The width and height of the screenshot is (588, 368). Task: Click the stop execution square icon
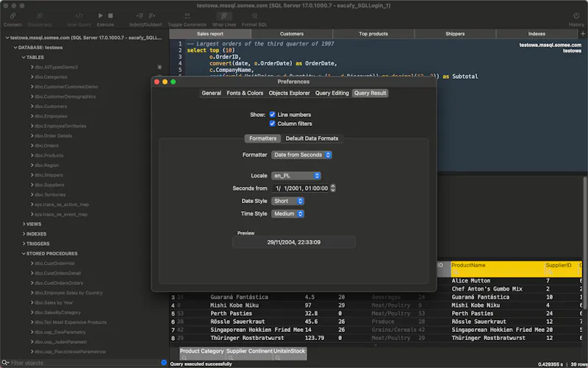111,15
